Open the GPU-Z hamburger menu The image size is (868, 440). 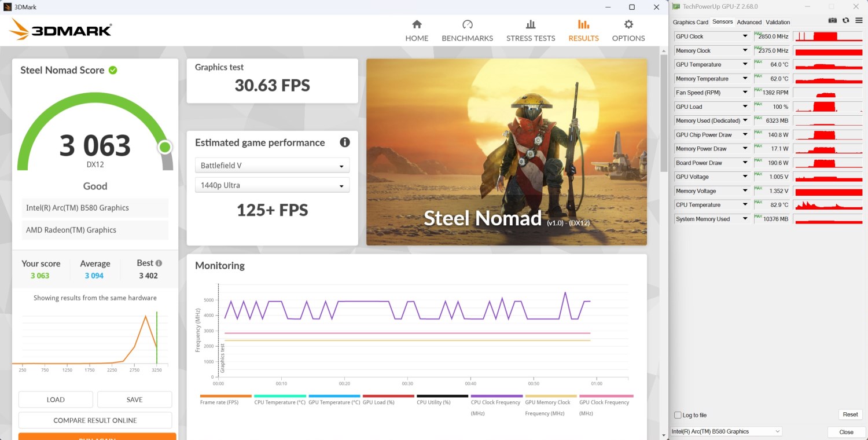pos(859,21)
